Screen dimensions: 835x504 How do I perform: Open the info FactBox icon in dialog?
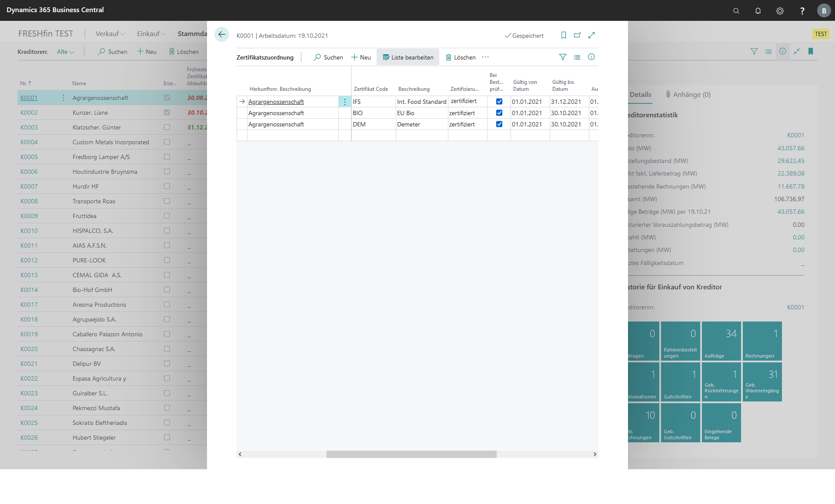click(591, 57)
